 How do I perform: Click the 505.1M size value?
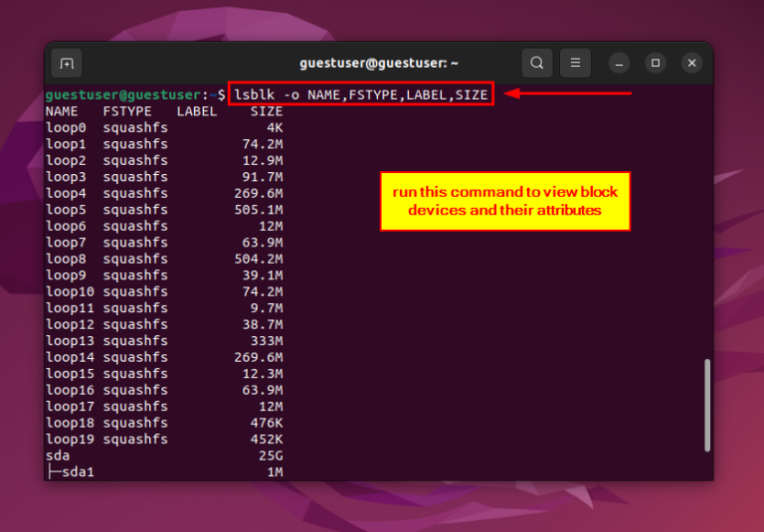click(x=259, y=210)
